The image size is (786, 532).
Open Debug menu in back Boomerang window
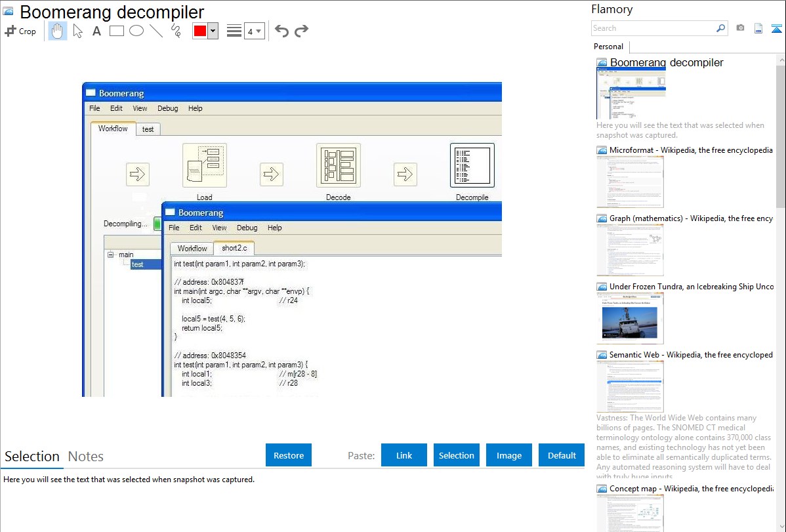click(167, 108)
